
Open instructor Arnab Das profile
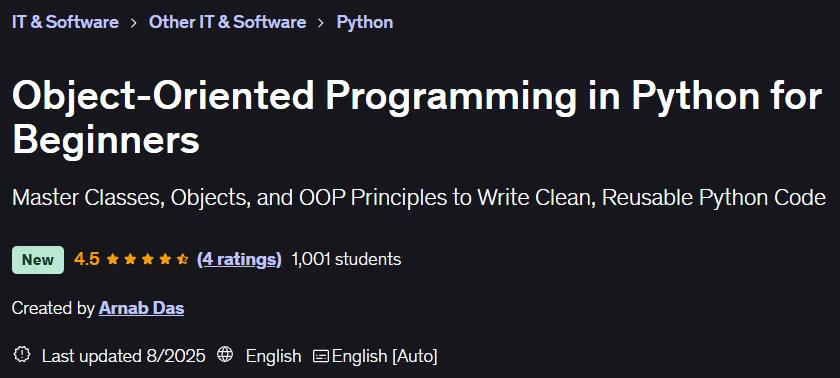141,308
